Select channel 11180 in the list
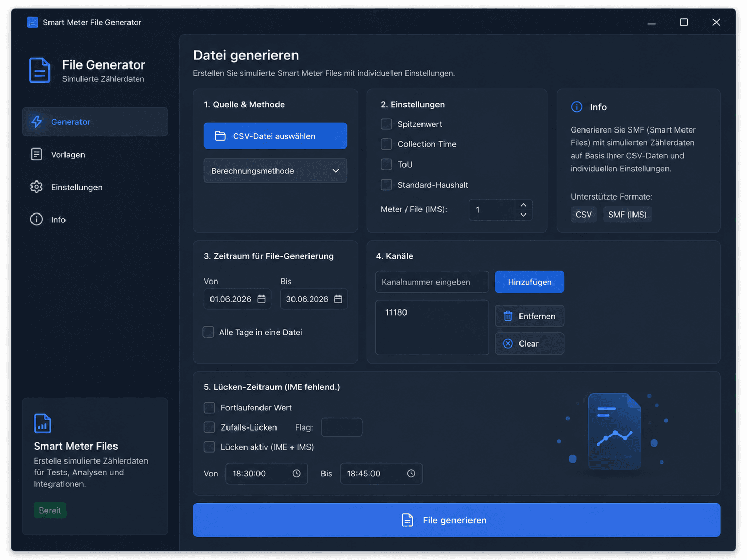 [x=396, y=312]
